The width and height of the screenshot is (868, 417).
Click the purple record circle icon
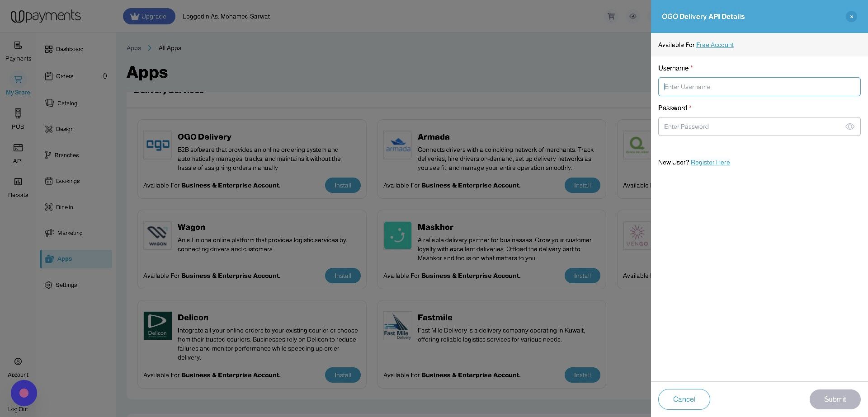click(x=24, y=393)
